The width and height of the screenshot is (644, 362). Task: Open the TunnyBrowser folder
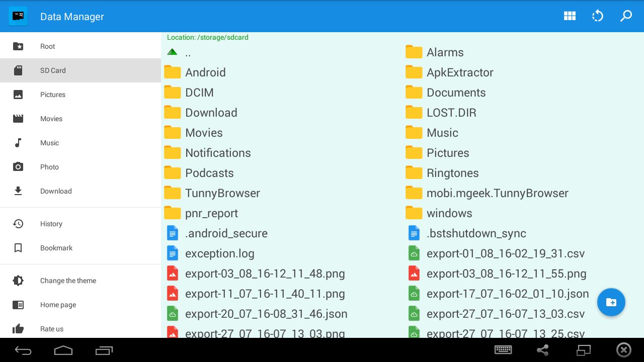click(x=282, y=193)
